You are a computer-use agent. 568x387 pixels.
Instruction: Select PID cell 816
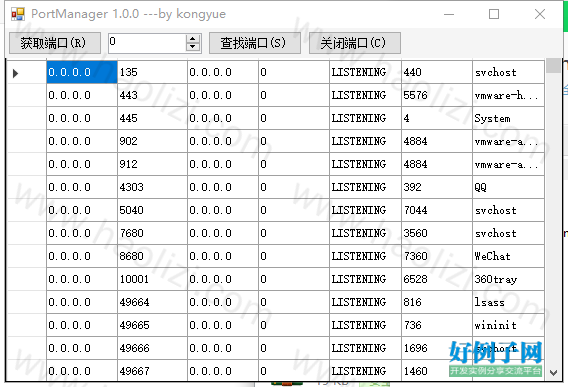tap(437, 302)
